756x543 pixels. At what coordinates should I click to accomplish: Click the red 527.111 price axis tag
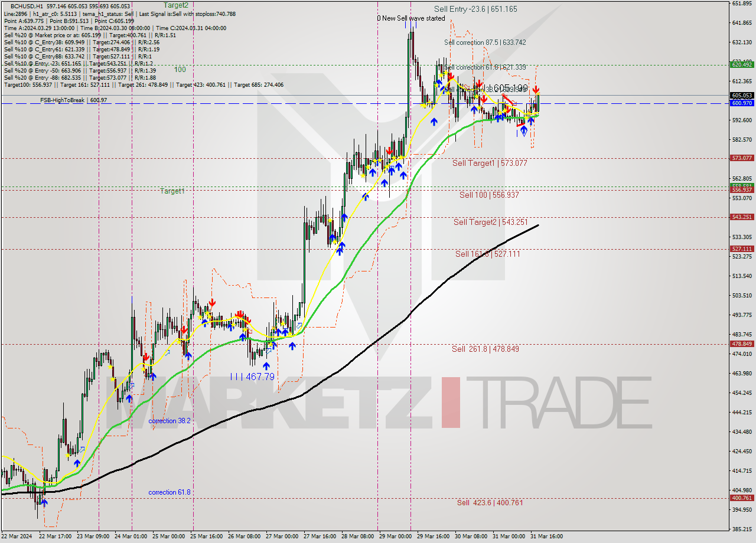pyautogui.click(x=742, y=249)
